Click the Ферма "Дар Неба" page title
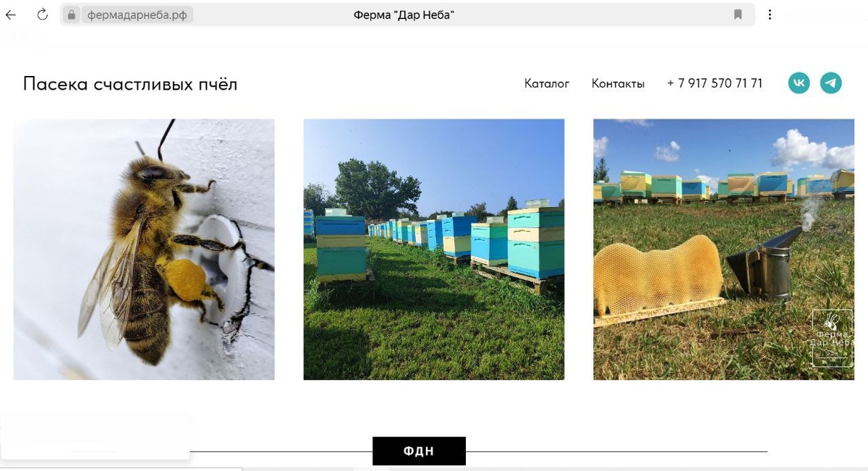 (x=404, y=14)
